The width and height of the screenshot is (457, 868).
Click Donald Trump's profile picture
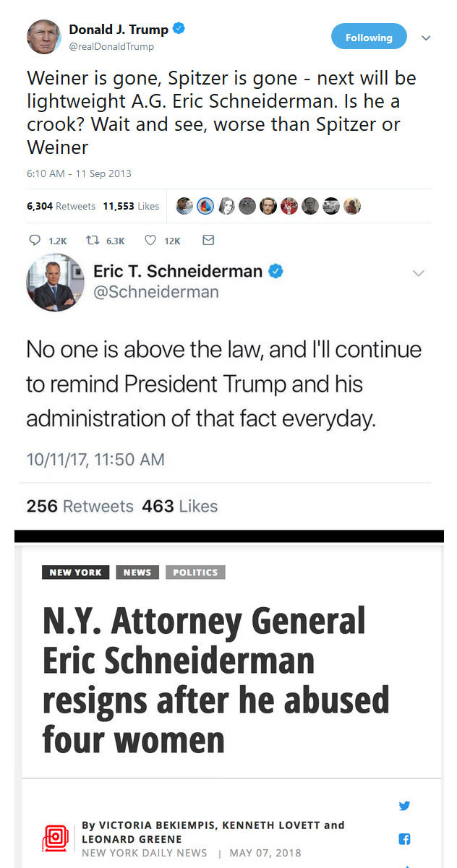pos(43,37)
